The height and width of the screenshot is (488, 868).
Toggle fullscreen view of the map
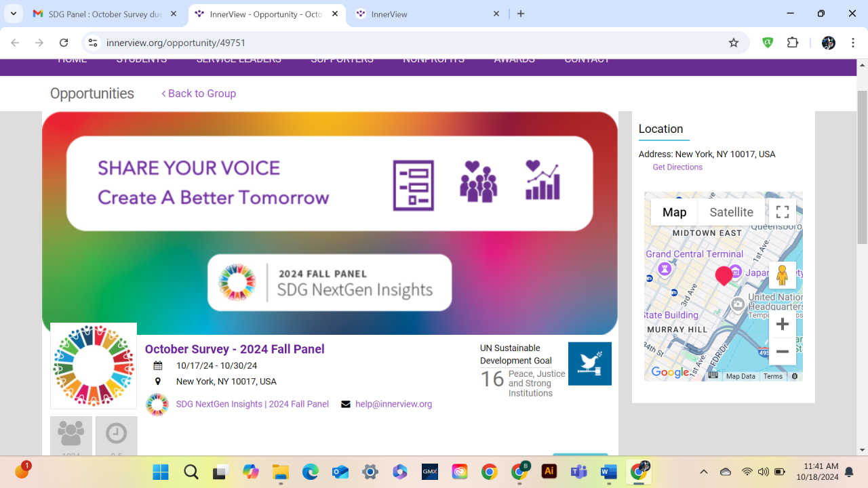pyautogui.click(x=783, y=212)
